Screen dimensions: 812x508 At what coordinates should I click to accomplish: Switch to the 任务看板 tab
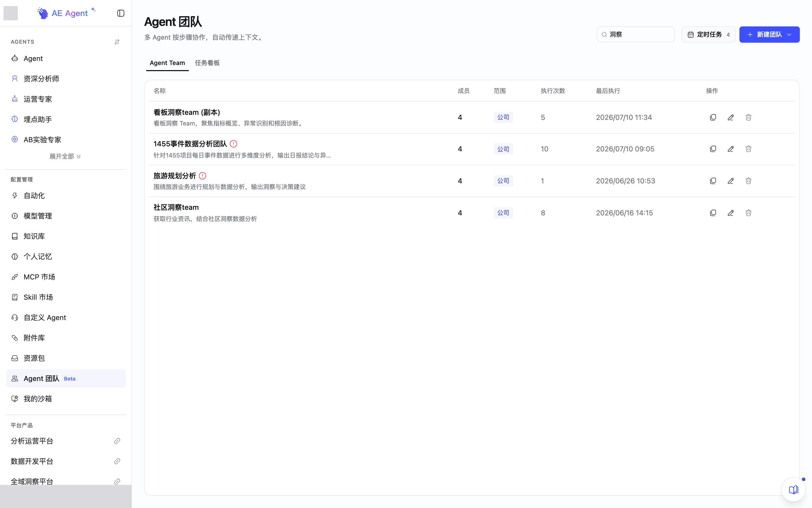click(x=207, y=63)
